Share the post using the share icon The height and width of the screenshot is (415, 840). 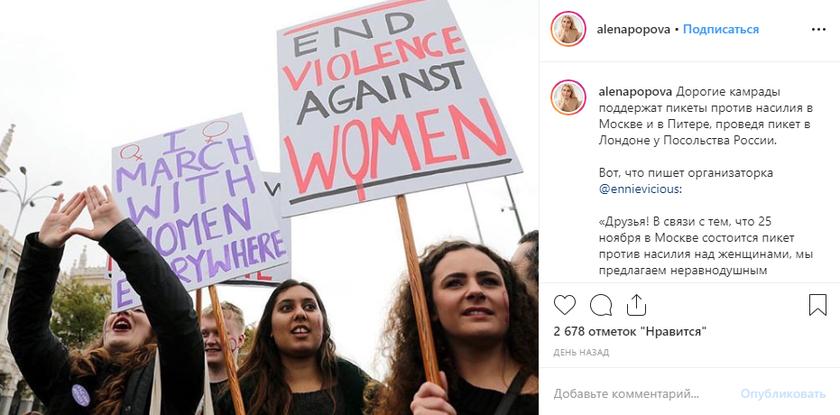pyautogui.click(x=636, y=305)
